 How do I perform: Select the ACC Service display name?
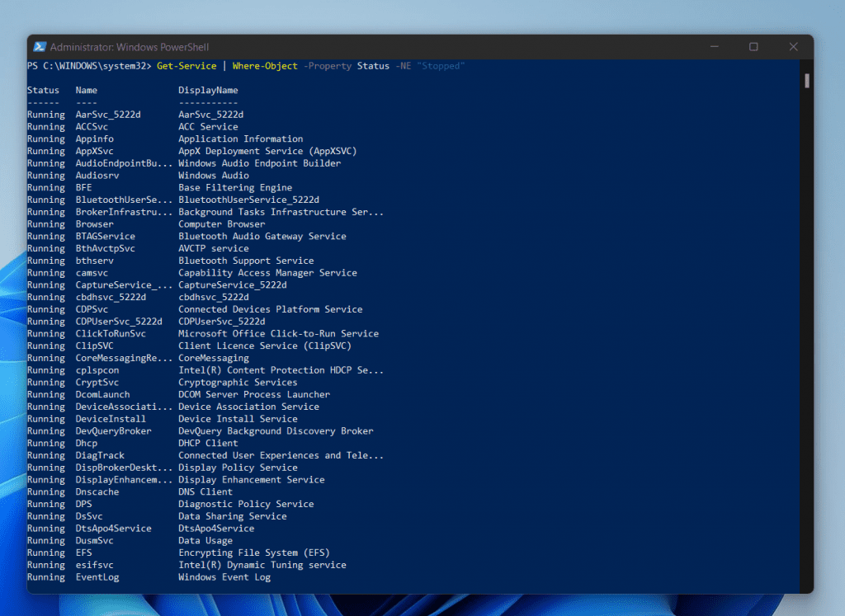click(208, 126)
